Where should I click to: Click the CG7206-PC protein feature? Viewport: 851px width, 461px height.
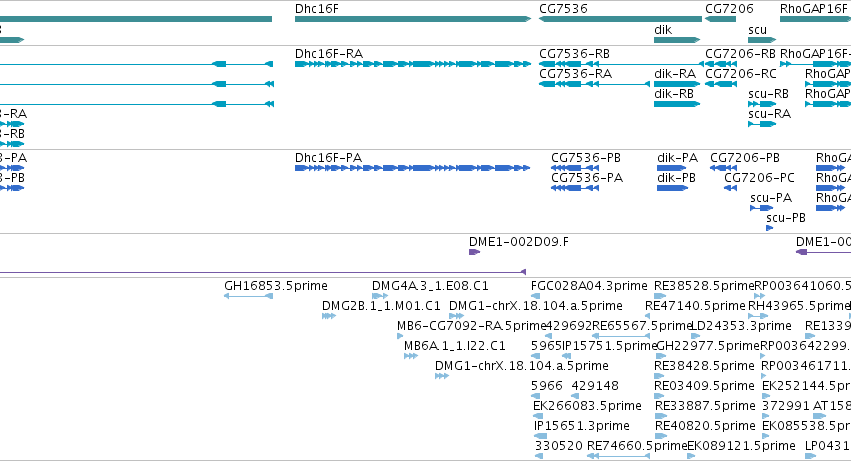coord(731,188)
